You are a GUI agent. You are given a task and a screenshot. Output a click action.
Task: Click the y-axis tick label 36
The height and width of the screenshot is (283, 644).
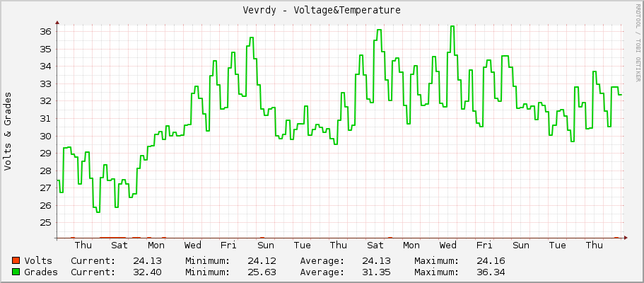tap(44, 32)
